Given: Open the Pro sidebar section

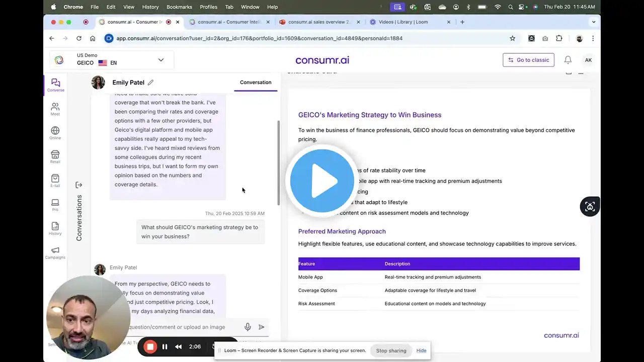Looking at the screenshot, I should point(55,205).
